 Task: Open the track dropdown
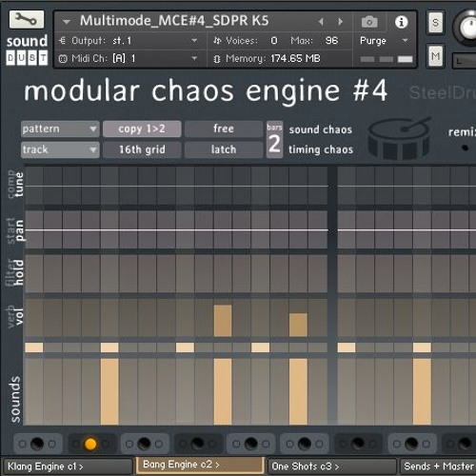(60, 149)
